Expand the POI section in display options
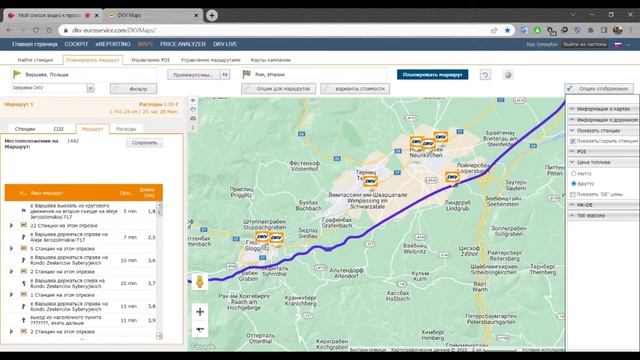 pos(603,151)
